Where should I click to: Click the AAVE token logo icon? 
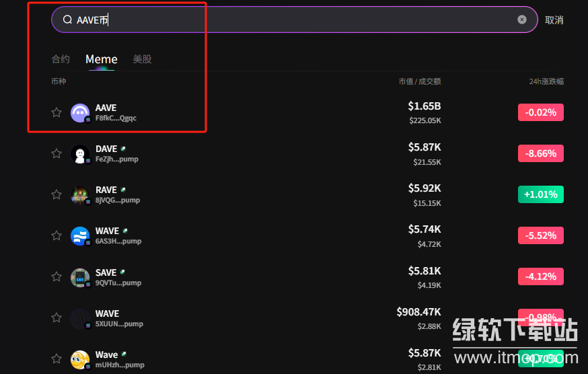80,112
